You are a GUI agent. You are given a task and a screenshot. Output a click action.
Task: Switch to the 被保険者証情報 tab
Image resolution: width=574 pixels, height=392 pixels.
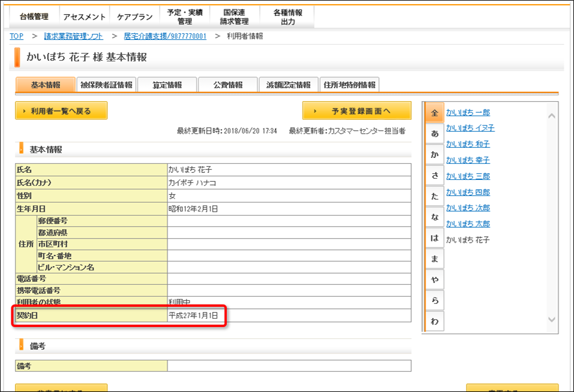pos(106,85)
